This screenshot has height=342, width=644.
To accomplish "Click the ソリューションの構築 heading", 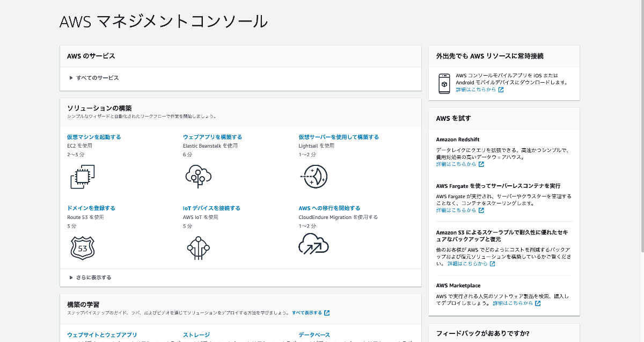I will [x=99, y=108].
